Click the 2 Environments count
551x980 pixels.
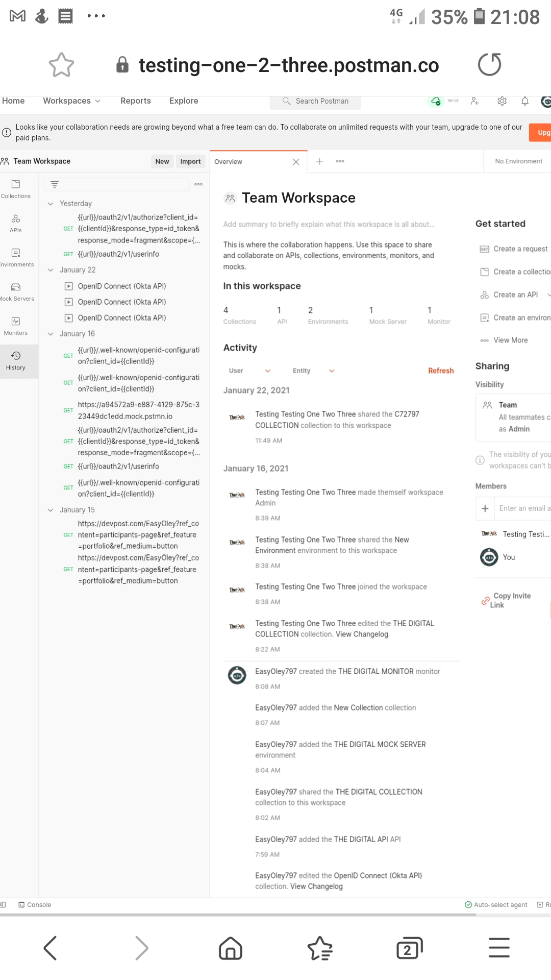pyautogui.click(x=328, y=315)
